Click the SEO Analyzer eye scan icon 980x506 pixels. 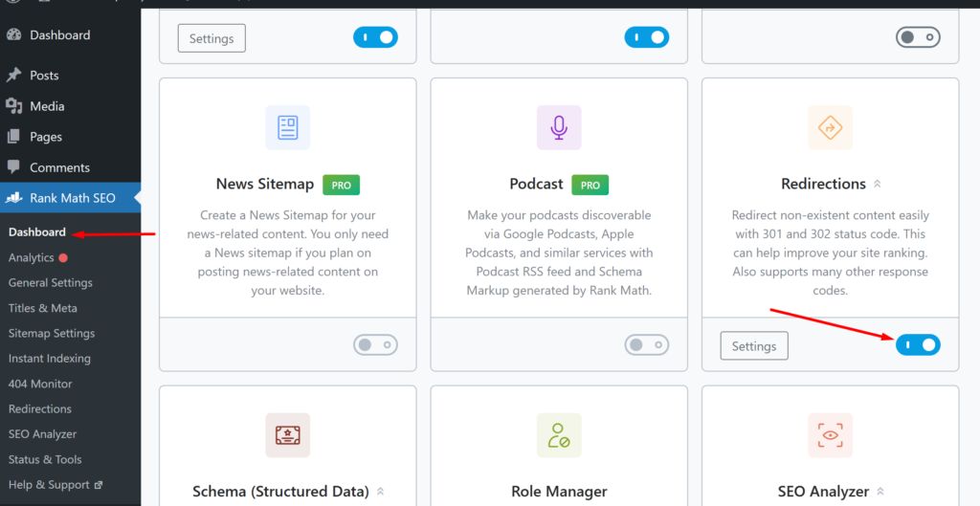tap(830, 435)
